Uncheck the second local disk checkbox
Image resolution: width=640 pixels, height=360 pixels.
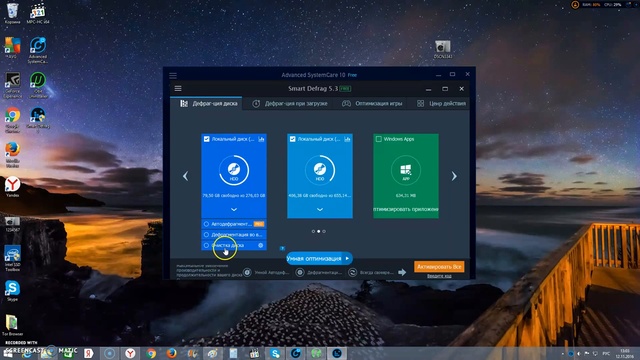292,139
